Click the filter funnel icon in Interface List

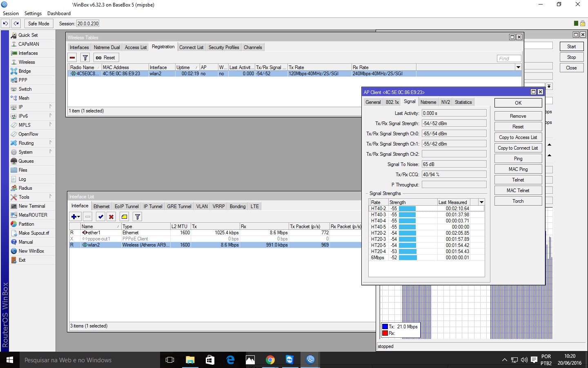[138, 217]
